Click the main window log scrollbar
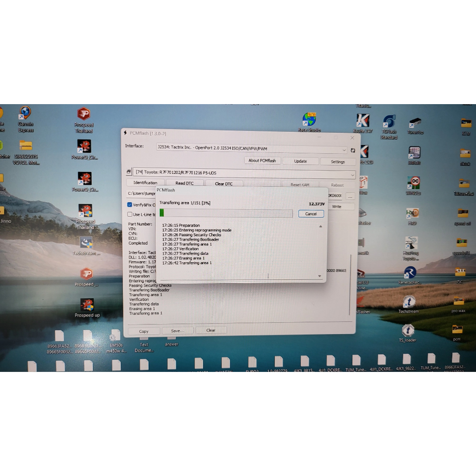The image size is (476, 476). click(x=350, y=284)
